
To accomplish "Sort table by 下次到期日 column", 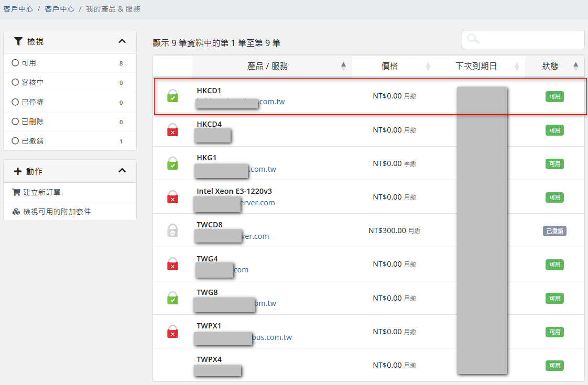I will pos(476,66).
